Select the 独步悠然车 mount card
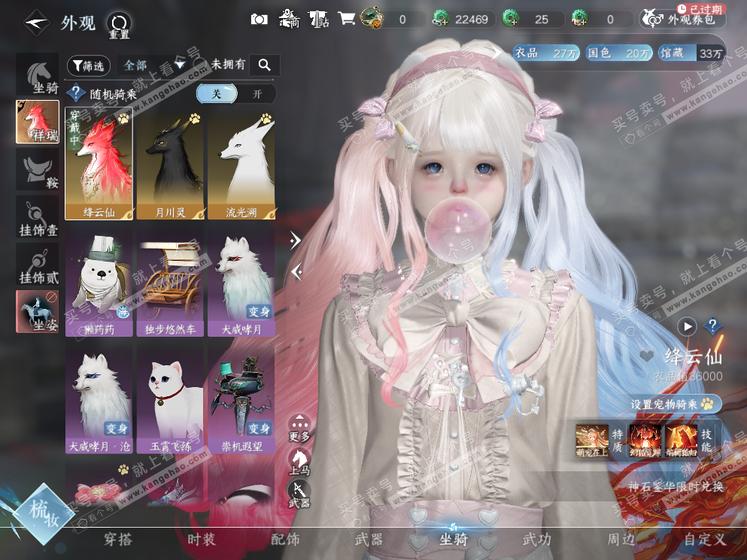 click(170, 284)
